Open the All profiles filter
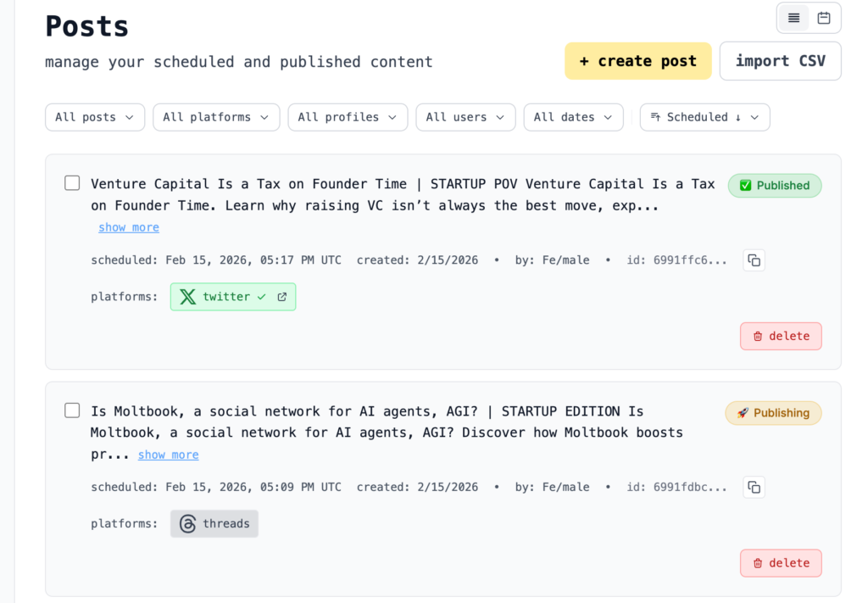The width and height of the screenshot is (868, 603). (x=348, y=117)
